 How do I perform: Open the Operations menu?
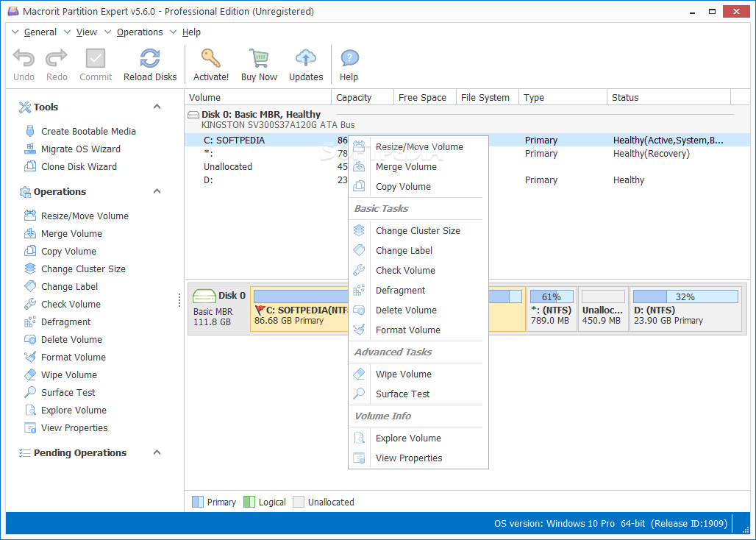(139, 32)
